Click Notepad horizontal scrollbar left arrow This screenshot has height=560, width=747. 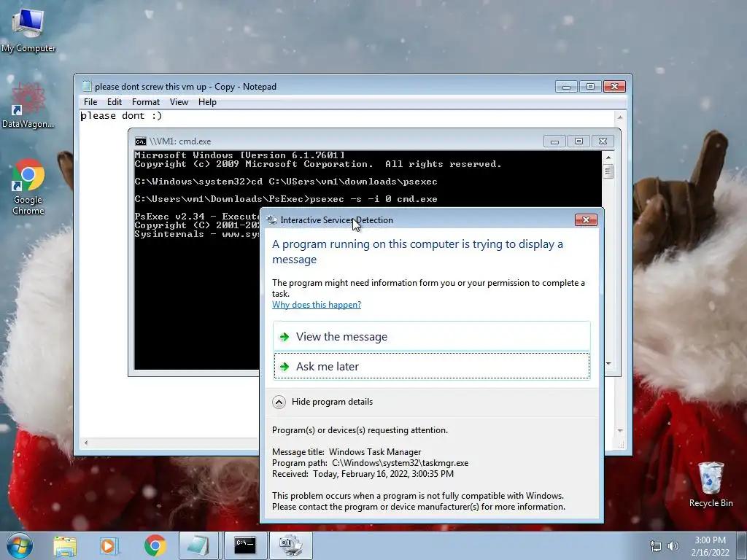point(86,443)
